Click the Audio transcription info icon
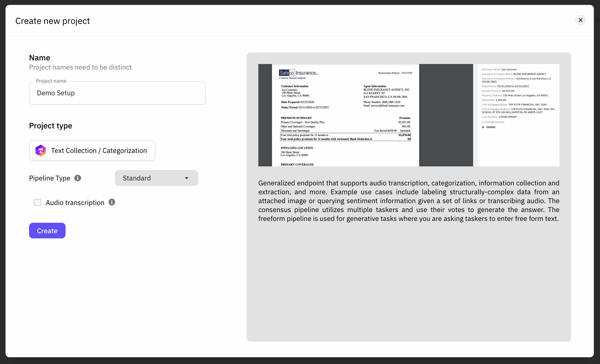 112,202
